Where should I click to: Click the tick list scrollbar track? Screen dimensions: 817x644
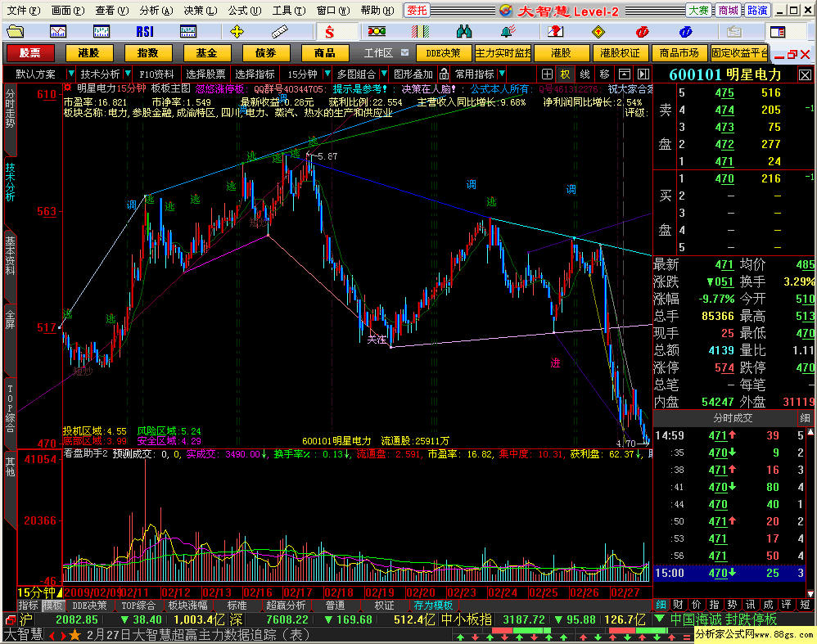(x=810, y=512)
